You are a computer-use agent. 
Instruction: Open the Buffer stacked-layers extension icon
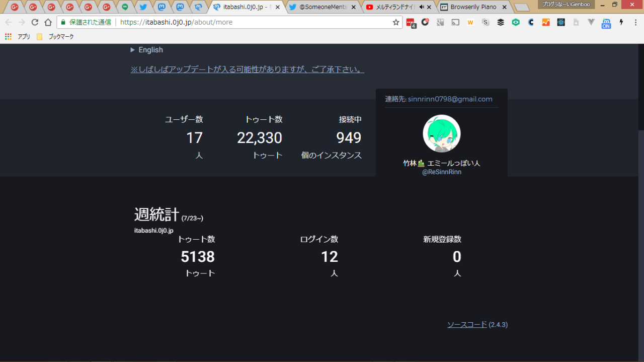[x=501, y=22]
